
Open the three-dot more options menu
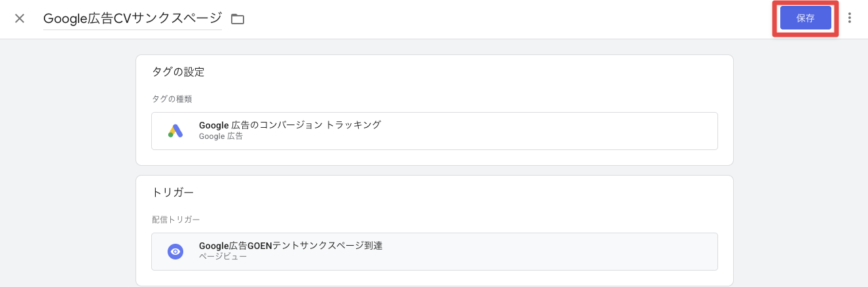(850, 18)
